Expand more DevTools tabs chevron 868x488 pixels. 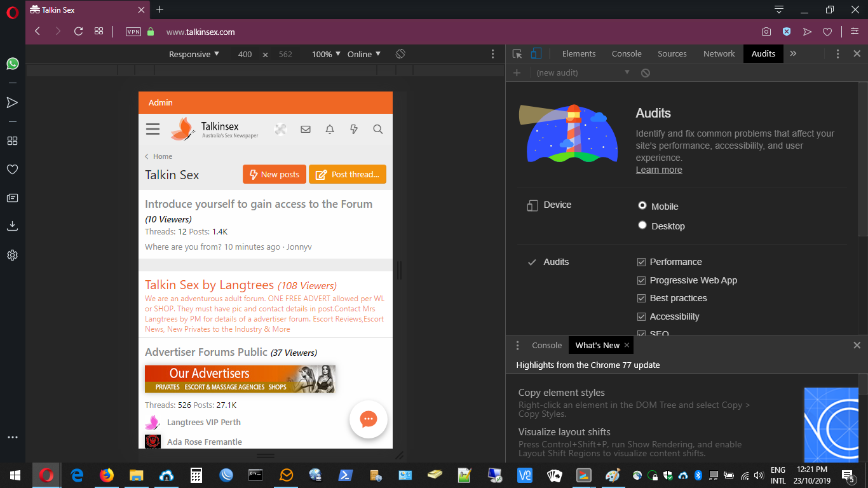coord(793,54)
